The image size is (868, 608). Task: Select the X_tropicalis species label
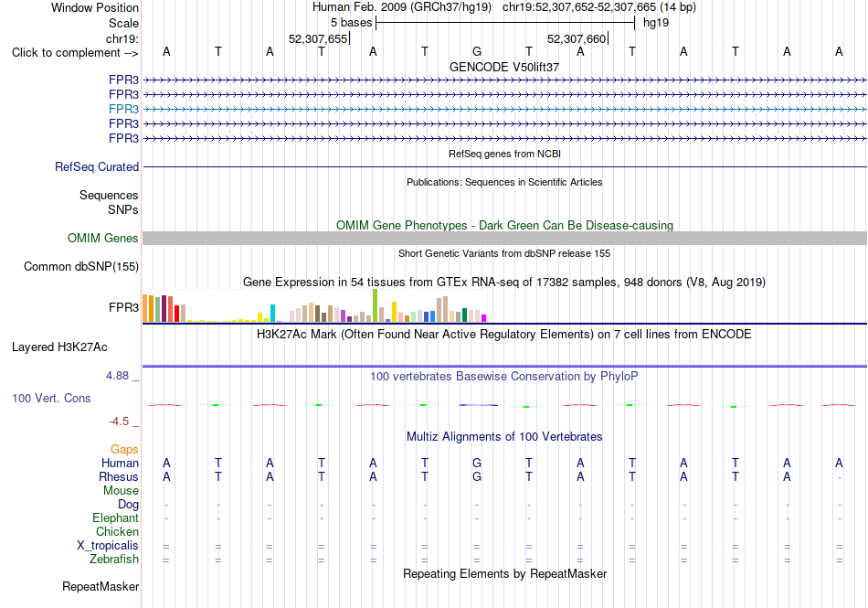pos(108,546)
